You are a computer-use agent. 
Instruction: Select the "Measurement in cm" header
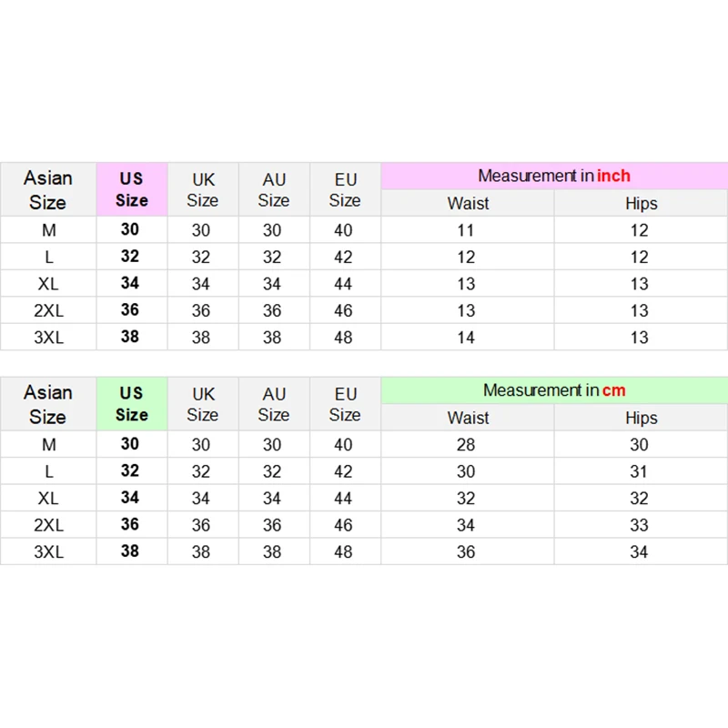coord(553,390)
